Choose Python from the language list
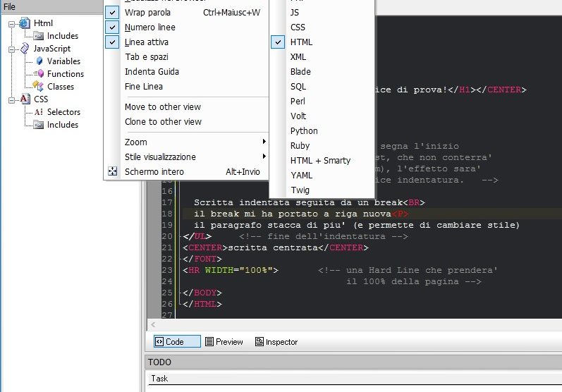 304,131
